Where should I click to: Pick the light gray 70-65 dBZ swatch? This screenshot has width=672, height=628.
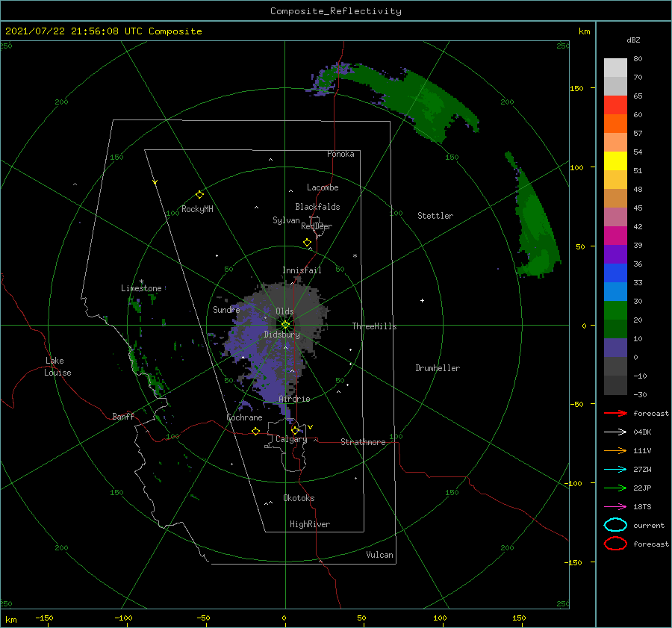click(x=615, y=87)
